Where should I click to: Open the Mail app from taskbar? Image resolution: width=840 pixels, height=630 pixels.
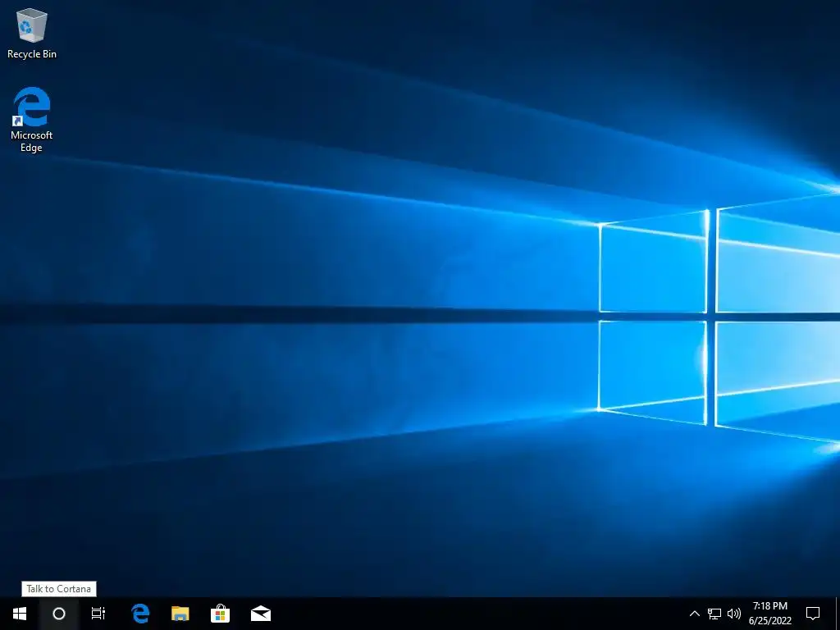(261, 614)
